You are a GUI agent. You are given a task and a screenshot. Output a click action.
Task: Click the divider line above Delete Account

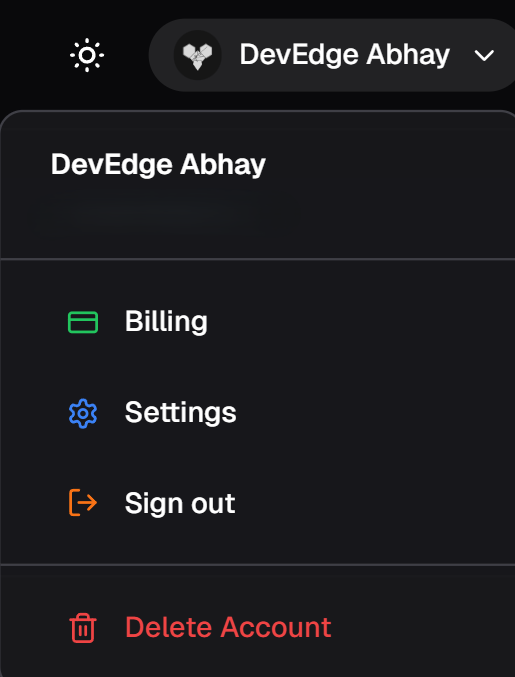click(x=257, y=564)
